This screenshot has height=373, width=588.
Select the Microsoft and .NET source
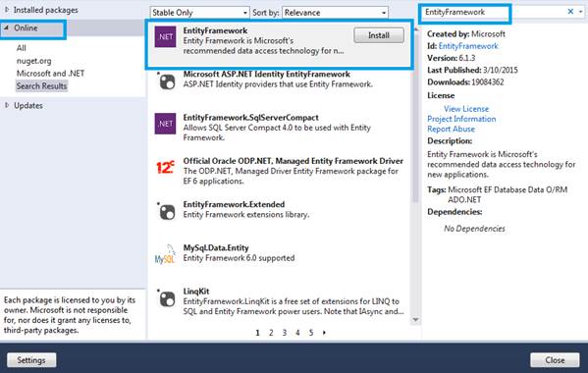51,73
